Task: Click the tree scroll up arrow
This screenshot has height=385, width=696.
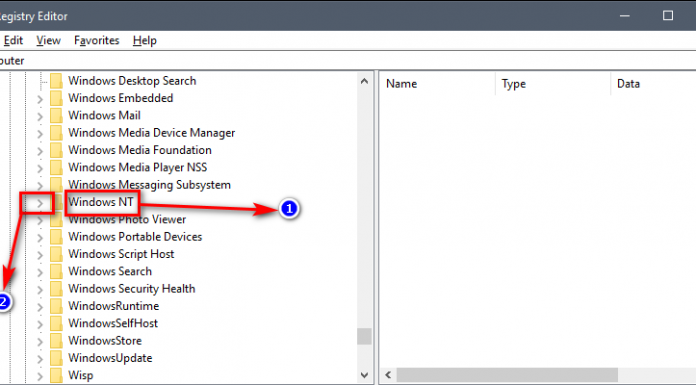Action: 364,81
